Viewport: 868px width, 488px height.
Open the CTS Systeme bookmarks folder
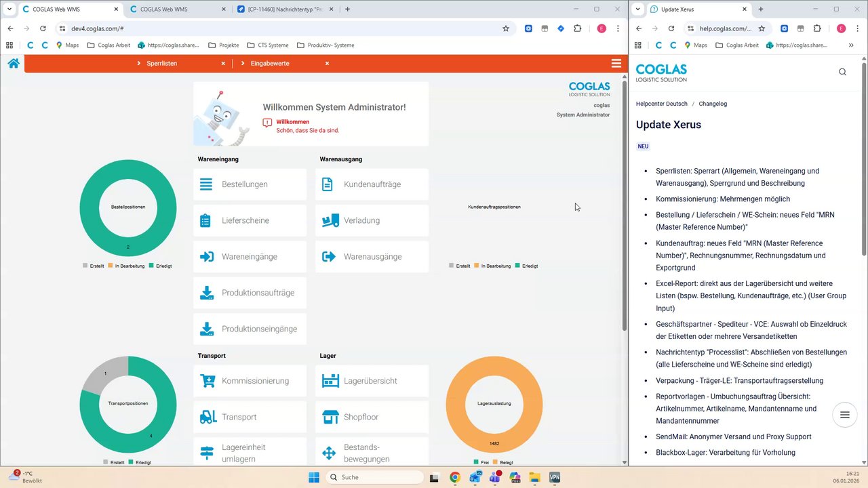tap(269, 45)
